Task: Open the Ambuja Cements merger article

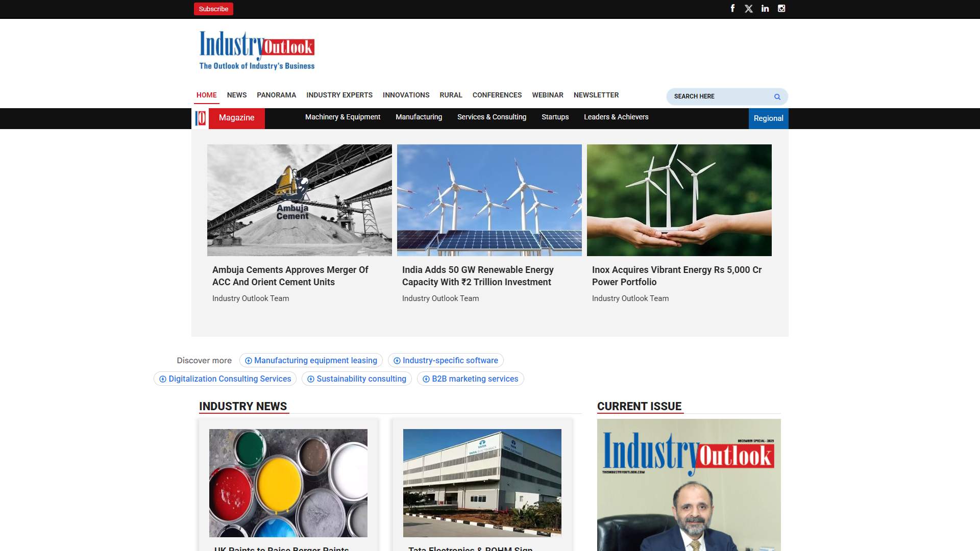Action: click(x=290, y=275)
